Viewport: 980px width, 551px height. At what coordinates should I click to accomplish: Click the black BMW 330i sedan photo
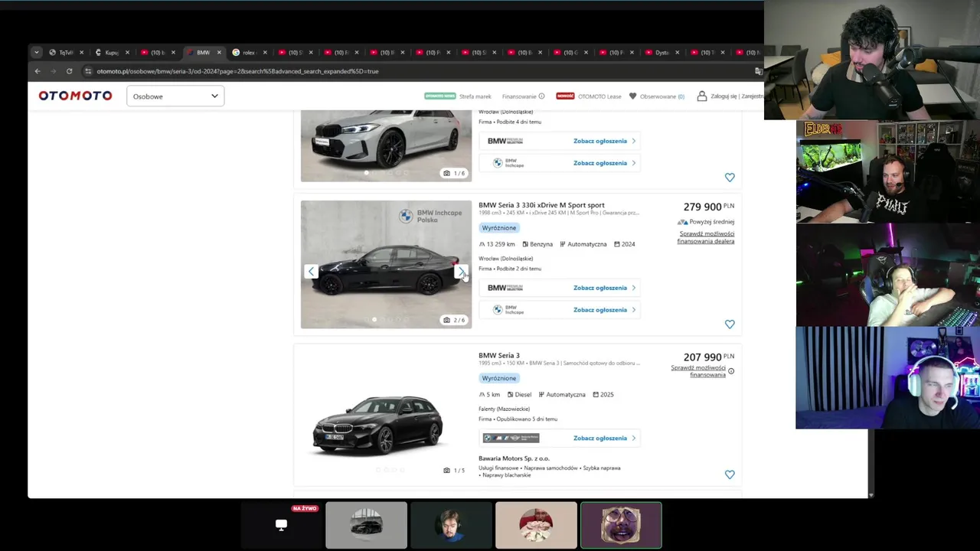[x=386, y=265]
